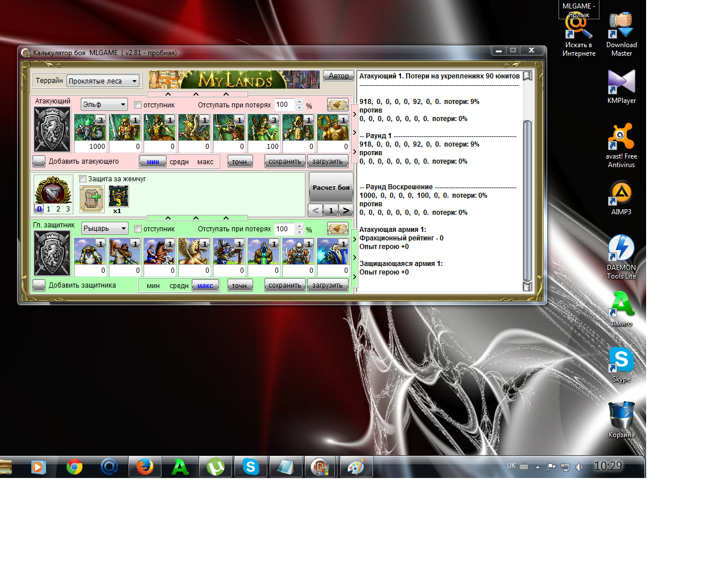Collapse the defender panel via top chevron bar
This screenshot has height=582, width=728.
(197, 218)
